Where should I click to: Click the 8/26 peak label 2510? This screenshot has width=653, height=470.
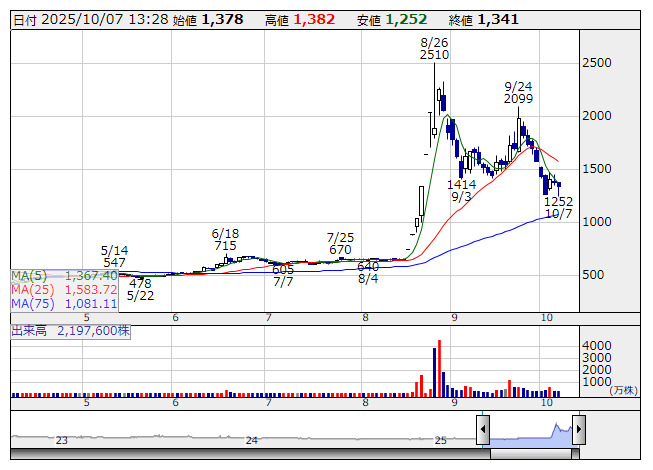pyautogui.click(x=434, y=56)
